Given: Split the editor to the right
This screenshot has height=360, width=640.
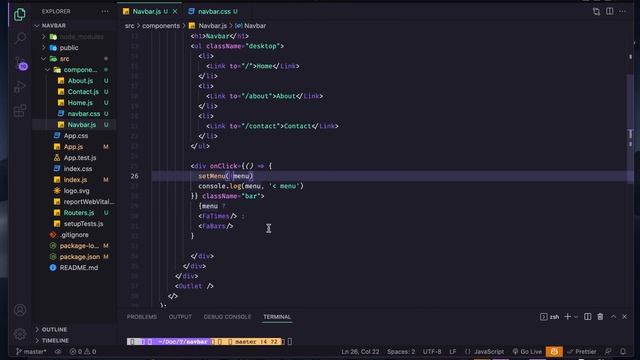Looking at the screenshot, I should click(x=609, y=11).
